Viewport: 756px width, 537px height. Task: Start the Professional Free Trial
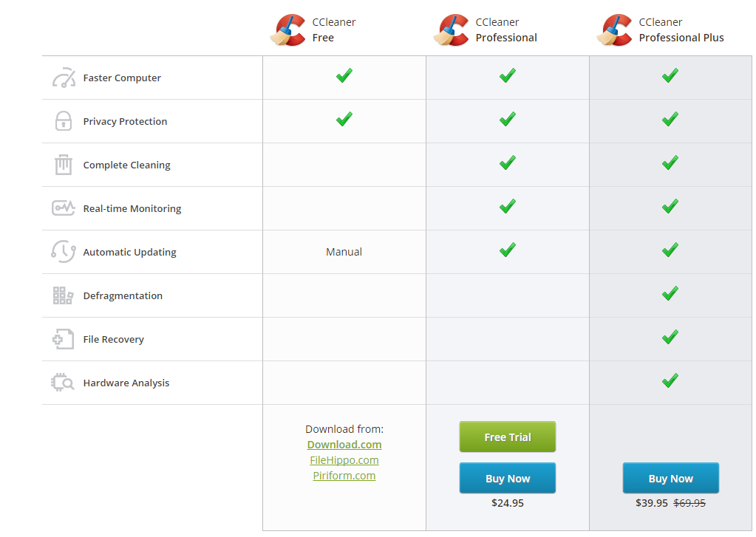coord(508,437)
